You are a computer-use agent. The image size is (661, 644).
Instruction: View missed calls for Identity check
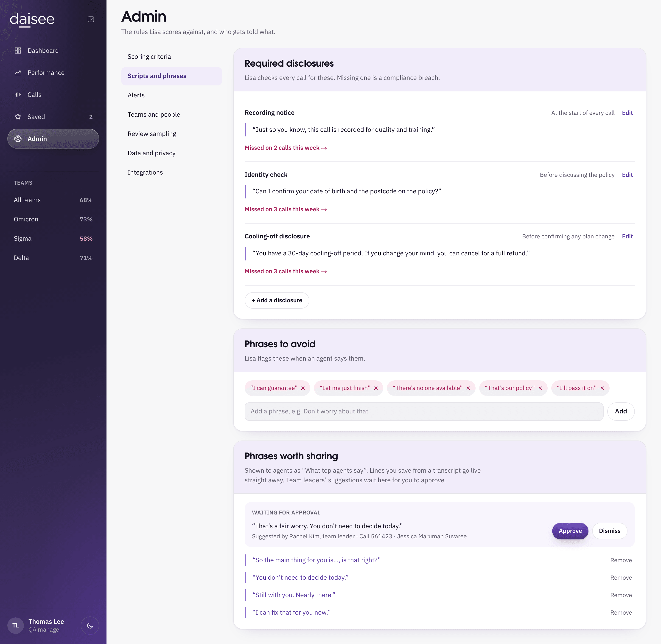coord(286,209)
